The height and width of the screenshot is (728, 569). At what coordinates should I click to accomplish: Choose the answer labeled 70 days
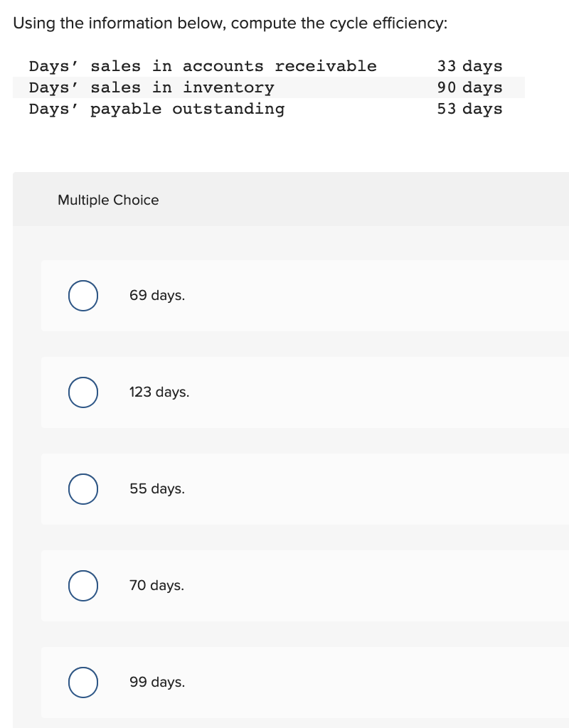[156, 586]
